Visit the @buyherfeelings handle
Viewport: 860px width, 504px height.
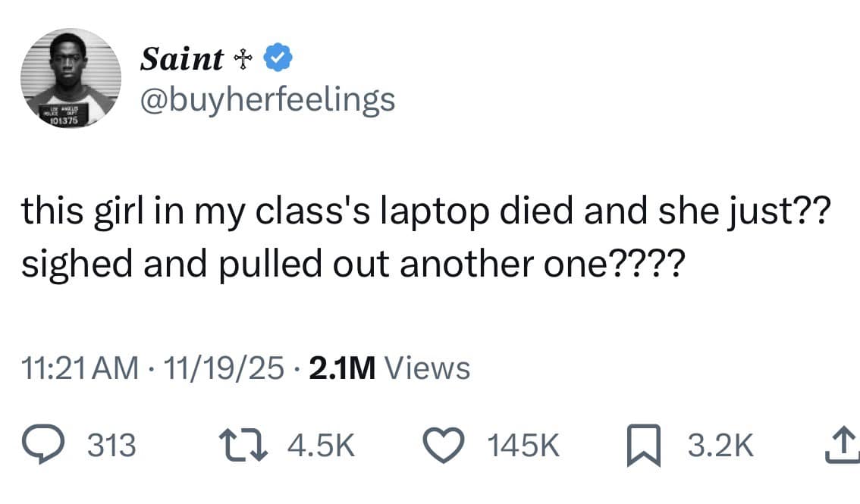tap(267, 99)
